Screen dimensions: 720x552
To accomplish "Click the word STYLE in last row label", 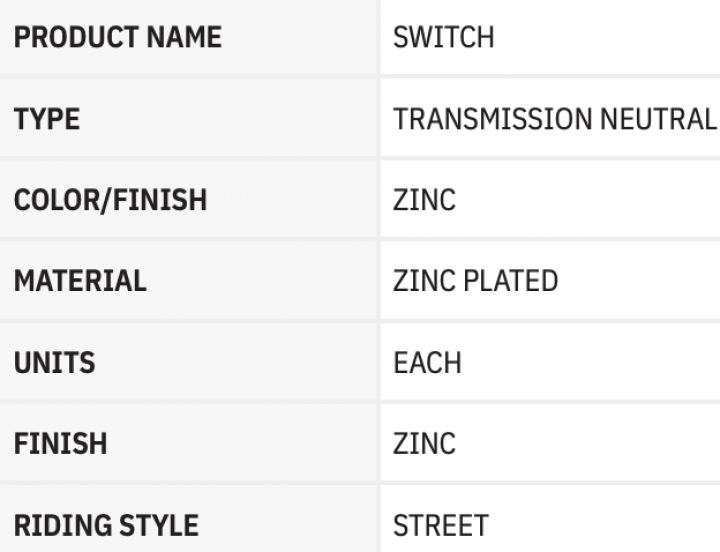I will pos(159,525).
